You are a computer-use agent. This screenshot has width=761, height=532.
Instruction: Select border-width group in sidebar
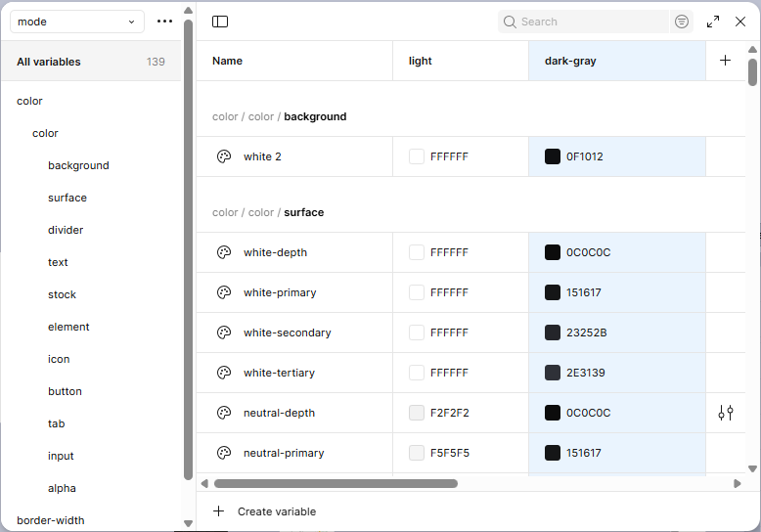pos(51,520)
